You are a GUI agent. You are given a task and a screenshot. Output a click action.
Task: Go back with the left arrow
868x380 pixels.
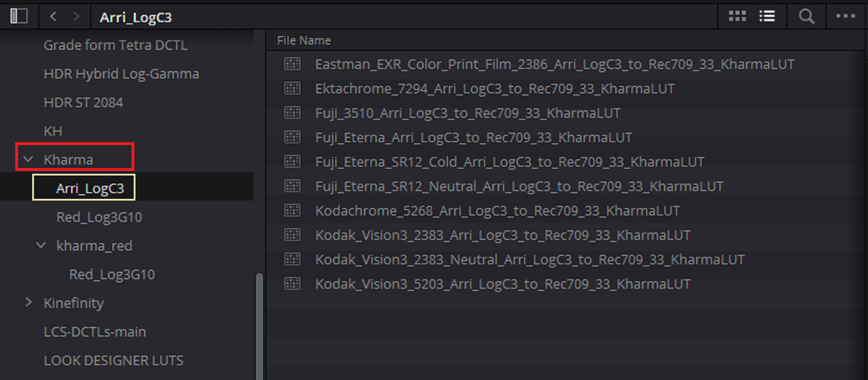[54, 16]
